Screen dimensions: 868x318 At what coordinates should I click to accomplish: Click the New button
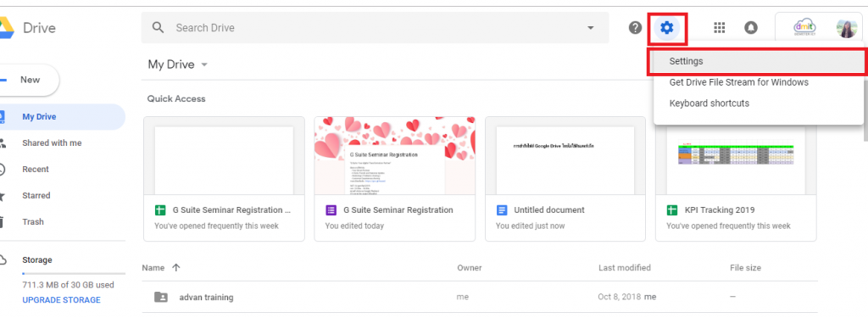29,80
